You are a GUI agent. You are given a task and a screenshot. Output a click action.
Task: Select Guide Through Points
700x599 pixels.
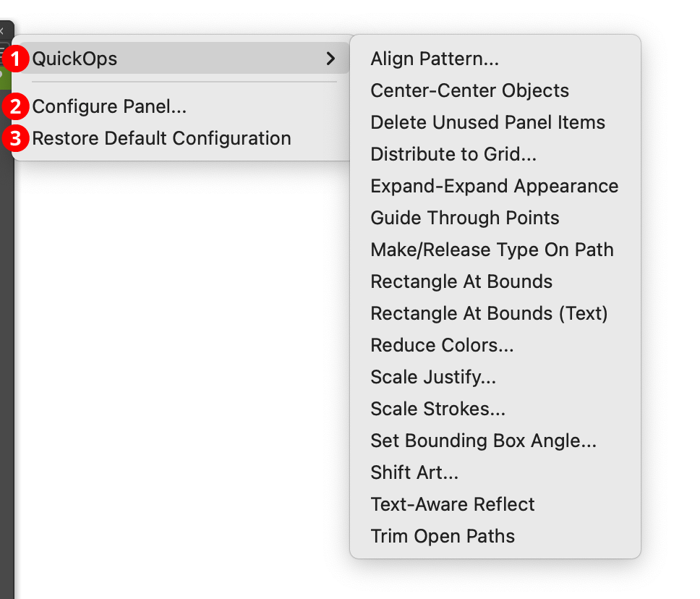[x=464, y=218]
